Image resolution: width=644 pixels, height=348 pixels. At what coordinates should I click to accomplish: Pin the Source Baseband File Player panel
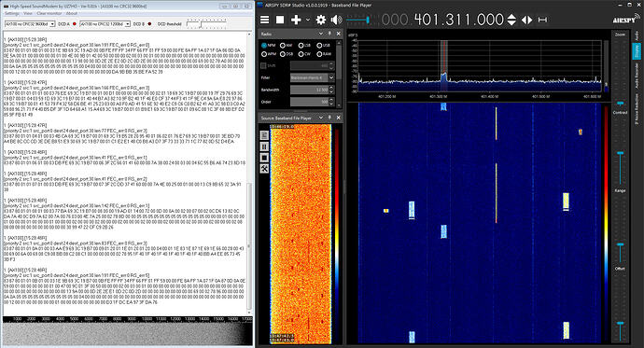(x=329, y=118)
